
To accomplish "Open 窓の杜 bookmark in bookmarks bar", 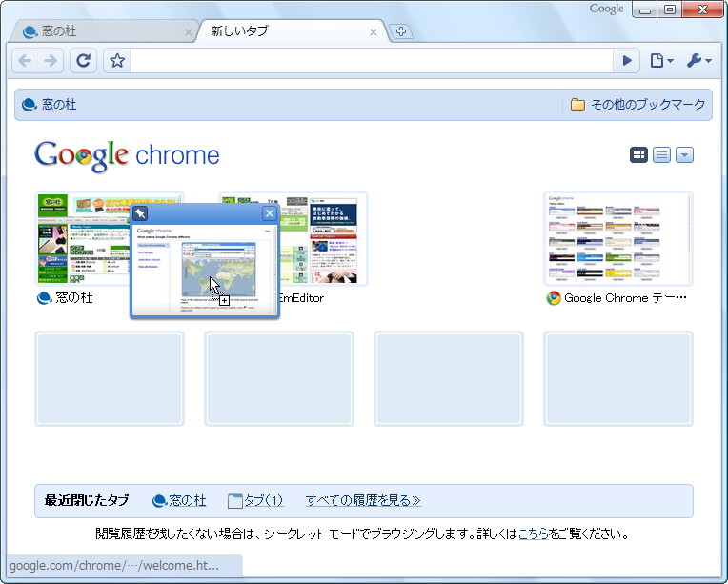I will pyautogui.click(x=50, y=105).
